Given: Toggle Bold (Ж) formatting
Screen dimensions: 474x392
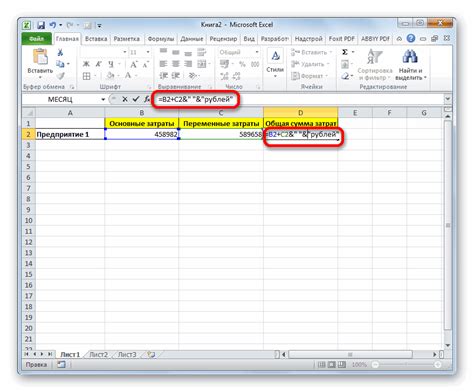Looking at the screenshot, I should pyautogui.click(x=86, y=64).
